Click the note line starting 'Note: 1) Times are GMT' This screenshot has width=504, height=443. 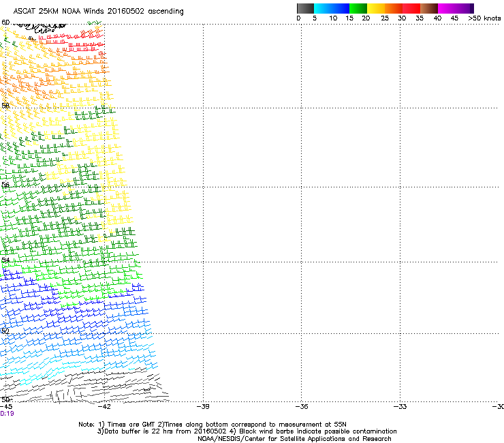pyautogui.click(x=212, y=425)
